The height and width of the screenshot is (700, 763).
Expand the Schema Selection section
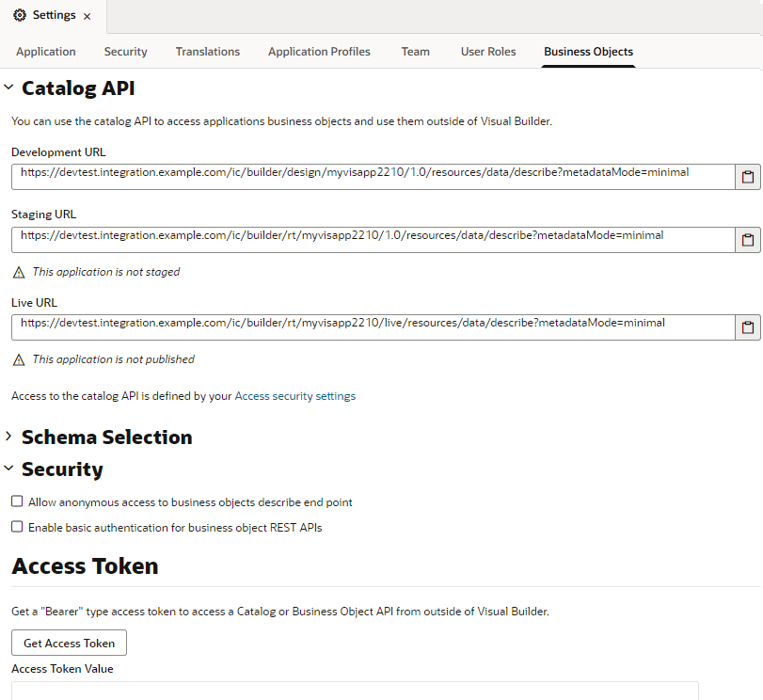[9, 437]
